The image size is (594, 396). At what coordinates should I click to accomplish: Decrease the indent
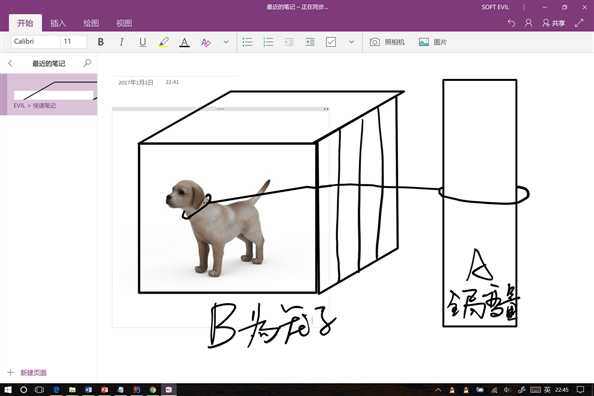tap(289, 42)
